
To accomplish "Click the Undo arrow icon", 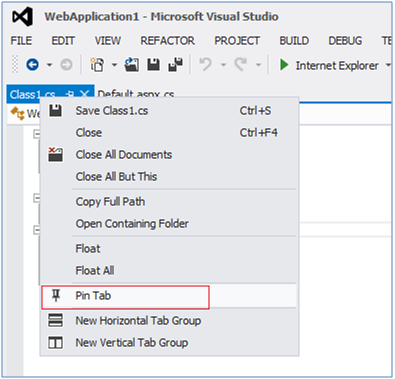I will [205, 64].
